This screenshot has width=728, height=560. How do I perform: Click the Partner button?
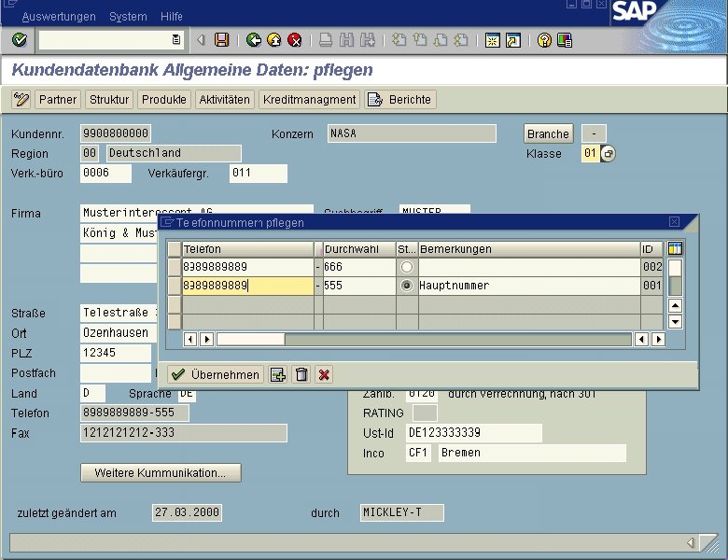[58, 99]
